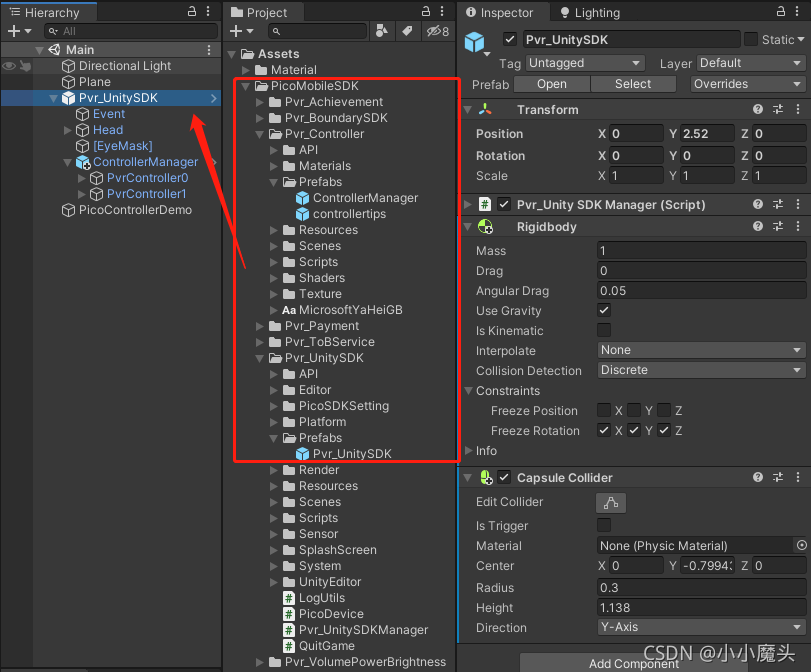Click Search by Label tag icon
The height and width of the screenshot is (672, 811).
click(x=408, y=31)
